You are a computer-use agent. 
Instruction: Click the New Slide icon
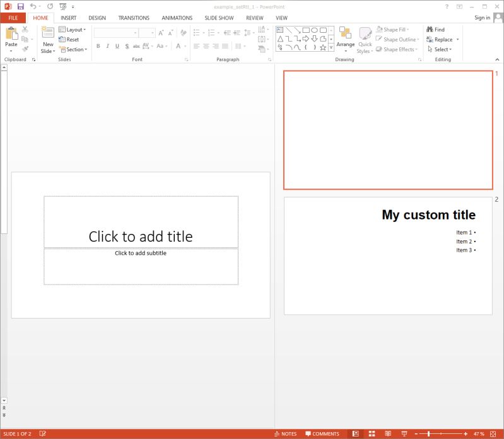point(48,32)
